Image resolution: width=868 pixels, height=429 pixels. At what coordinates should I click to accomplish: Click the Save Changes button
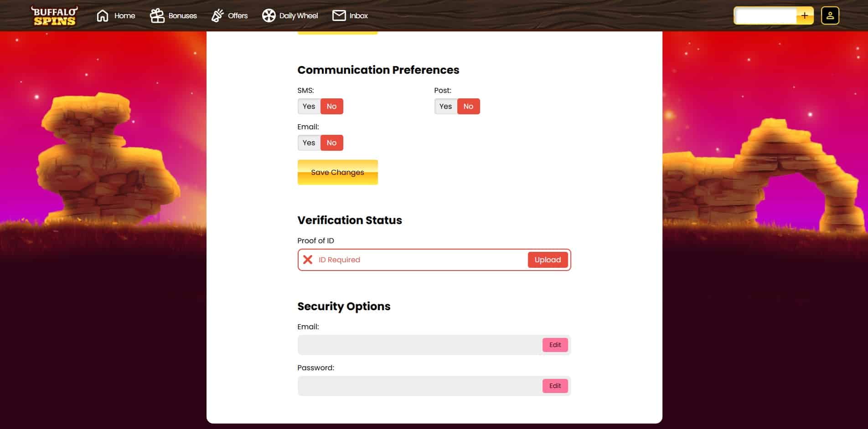337,172
